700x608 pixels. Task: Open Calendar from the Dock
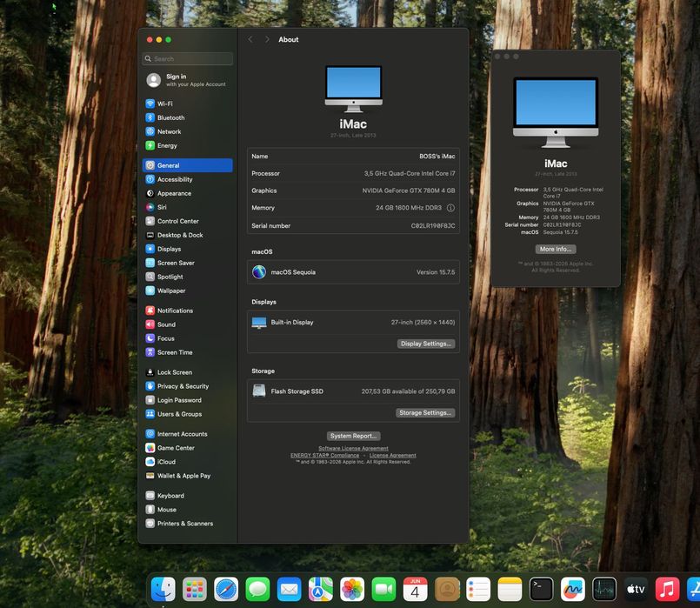(x=415, y=589)
